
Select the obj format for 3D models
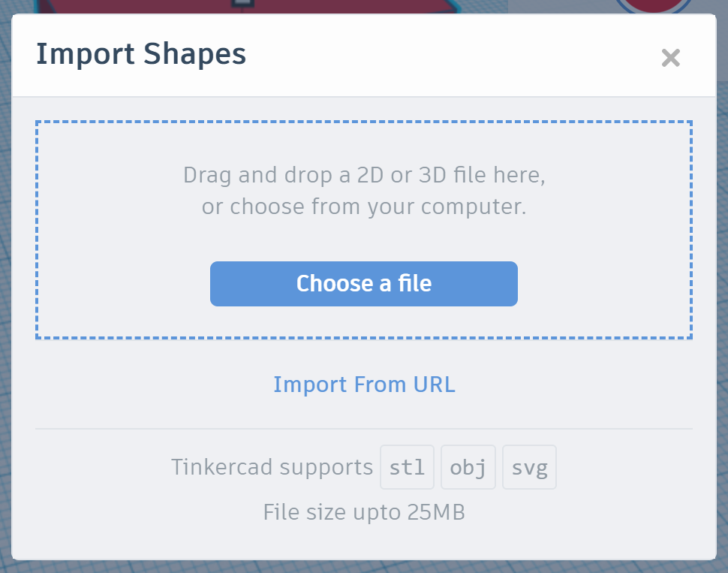pyautogui.click(x=468, y=466)
